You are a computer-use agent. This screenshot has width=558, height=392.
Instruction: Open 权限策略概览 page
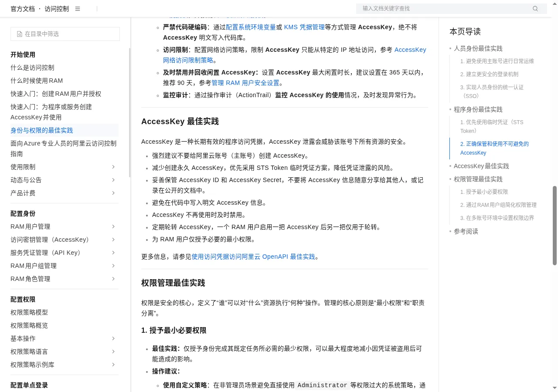click(x=29, y=325)
